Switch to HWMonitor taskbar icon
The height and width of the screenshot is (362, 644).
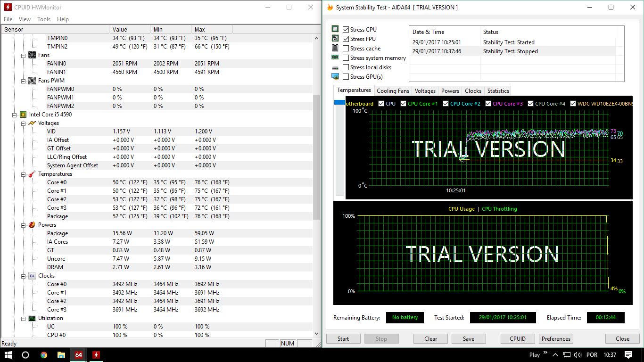click(x=96, y=355)
